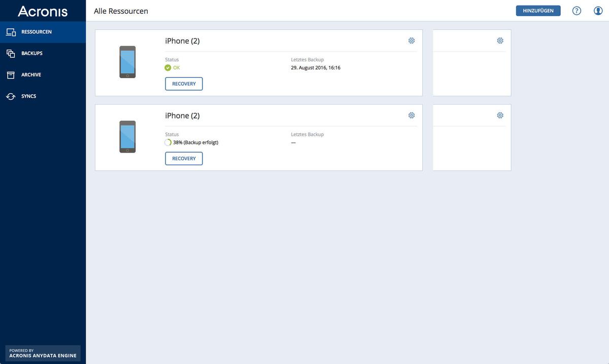Open settings gear of the 38% backup iPhone card
Screen dimensions: 609x364
(412, 115)
